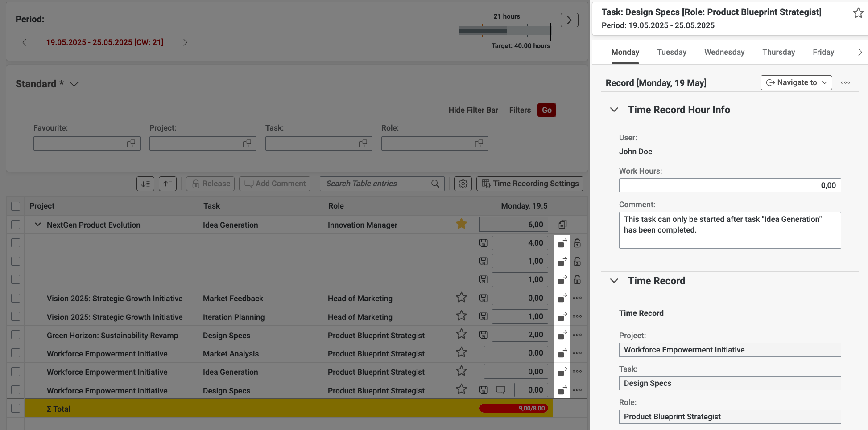Collapse the Time Record Hour Info section
868x430 pixels.
(x=614, y=110)
